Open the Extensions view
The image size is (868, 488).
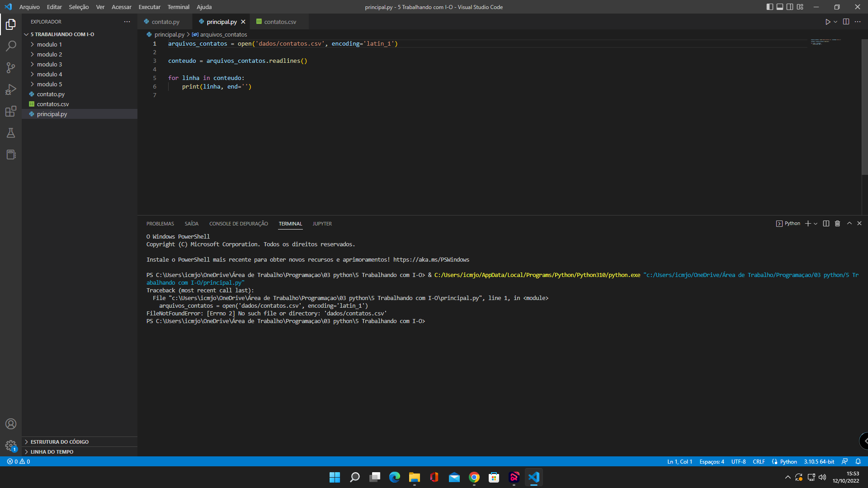(x=11, y=111)
